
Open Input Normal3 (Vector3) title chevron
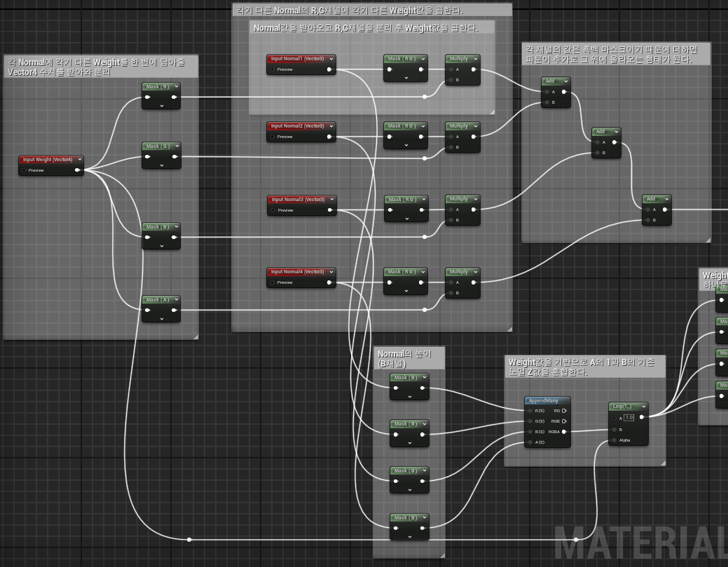pos(332,199)
